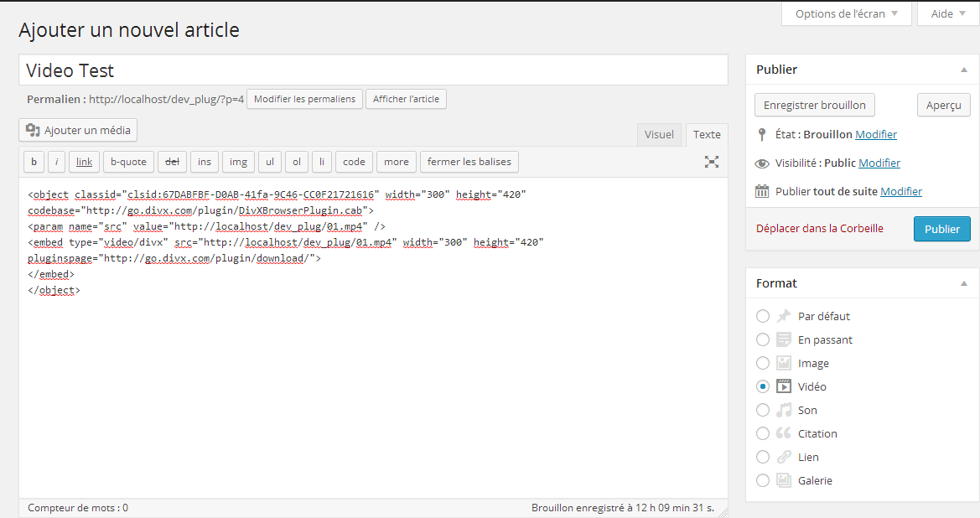
Task: Insert ordered list with ol button
Action: 297,162
